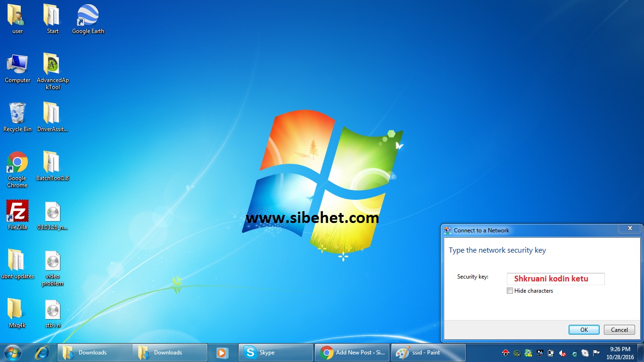The height and width of the screenshot is (362, 644).
Task: Launch Internet Explorer from taskbar
Action: pyautogui.click(x=42, y=353)
